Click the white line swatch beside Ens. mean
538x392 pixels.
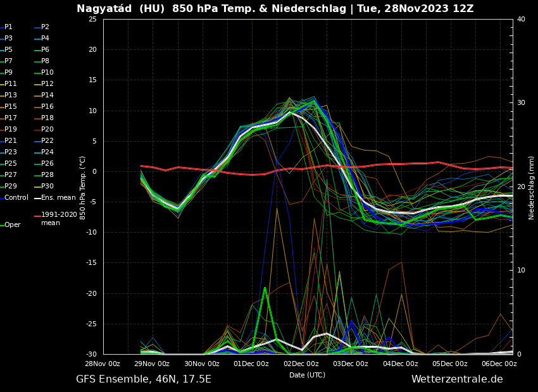click(37, 198)
